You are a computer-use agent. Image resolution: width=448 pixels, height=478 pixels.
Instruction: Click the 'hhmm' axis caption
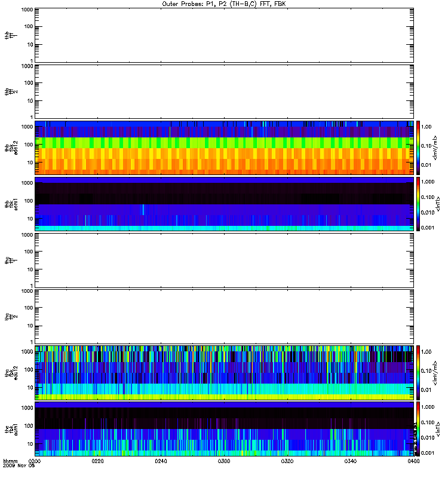pos(10,461)
